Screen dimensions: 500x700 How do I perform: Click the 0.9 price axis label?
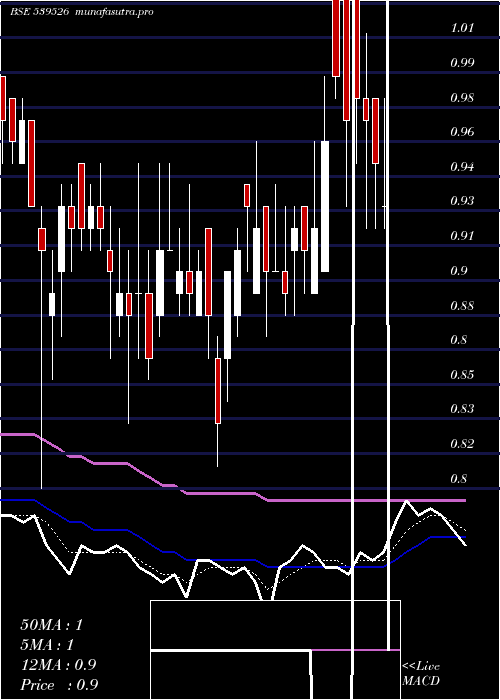point(458,271)
